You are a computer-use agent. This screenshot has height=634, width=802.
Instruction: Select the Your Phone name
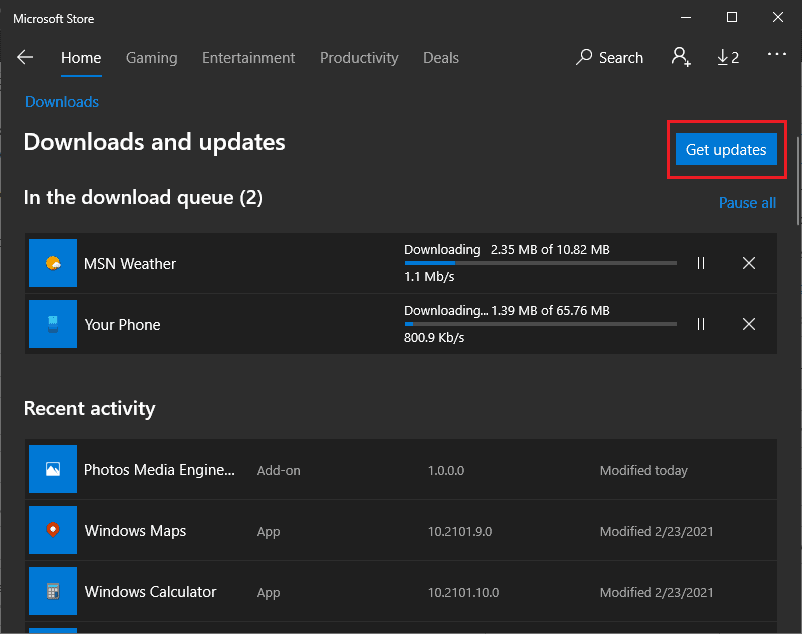(x=122, y=325)
